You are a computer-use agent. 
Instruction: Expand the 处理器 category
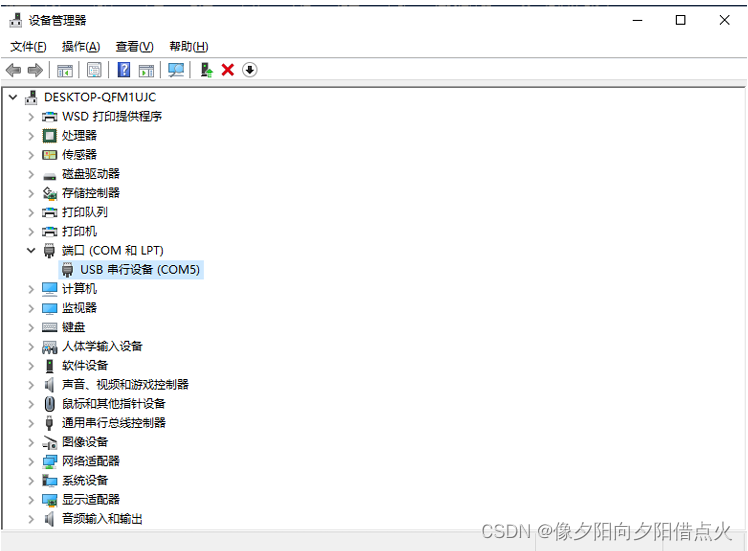pos(31,136)
